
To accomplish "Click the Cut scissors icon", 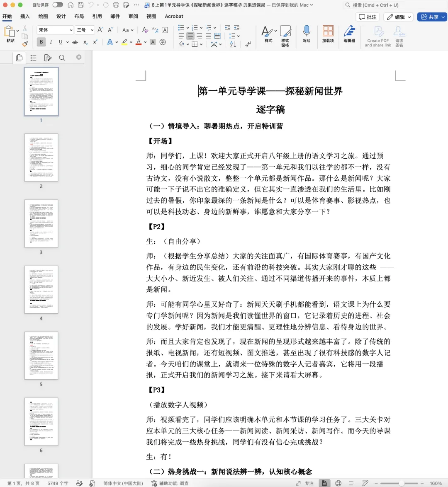I will pyautogui.click(x=24, y=28).
